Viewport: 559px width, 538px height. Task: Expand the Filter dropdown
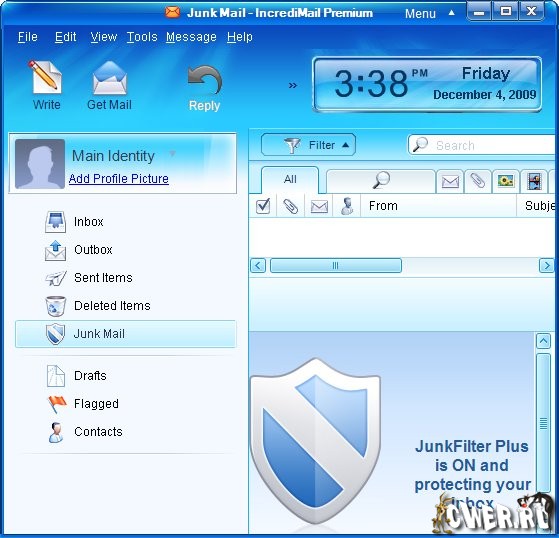tap(308, 145)
